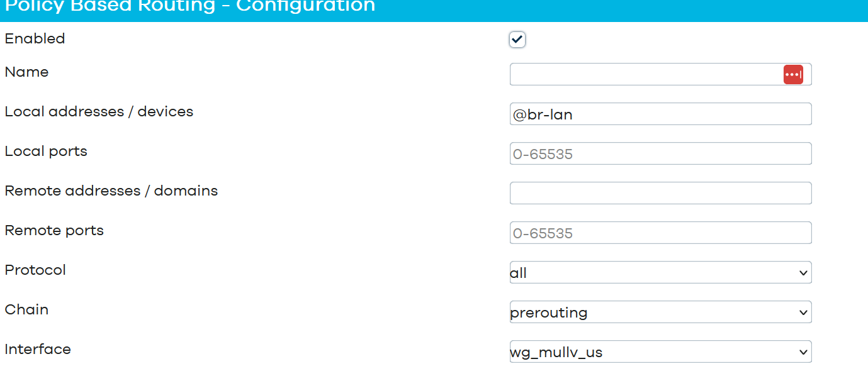Toggle the Enabled checkbox

click(517, 40)
